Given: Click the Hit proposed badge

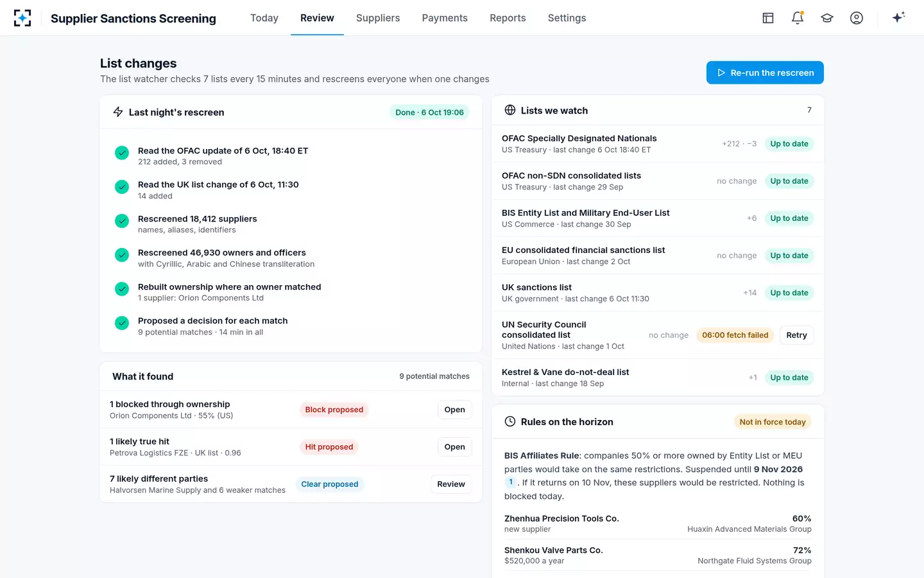Looking at the screenshot, I should click(x=329, y=447).
